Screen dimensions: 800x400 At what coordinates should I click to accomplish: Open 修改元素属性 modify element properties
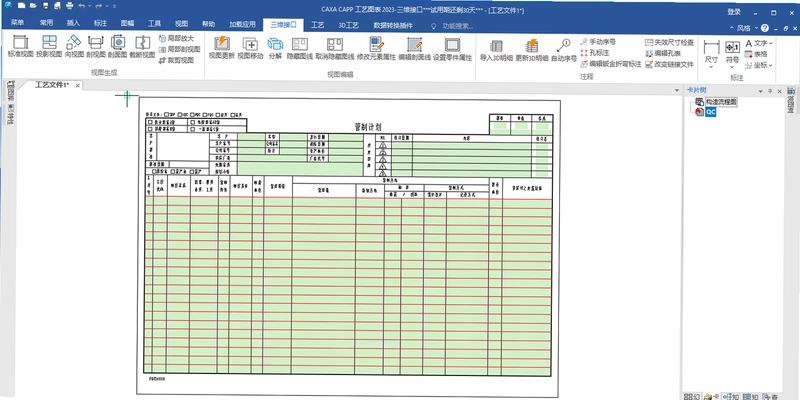coord(377,48)
